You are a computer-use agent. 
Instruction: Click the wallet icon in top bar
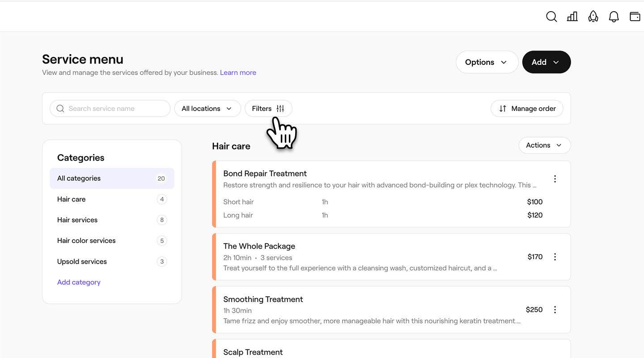pos(635,17)
